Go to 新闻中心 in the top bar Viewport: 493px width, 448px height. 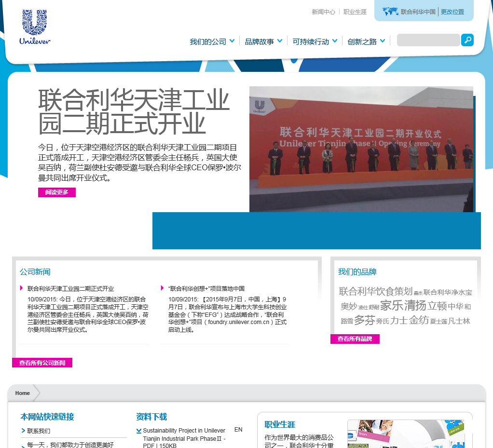pos(323,12)
